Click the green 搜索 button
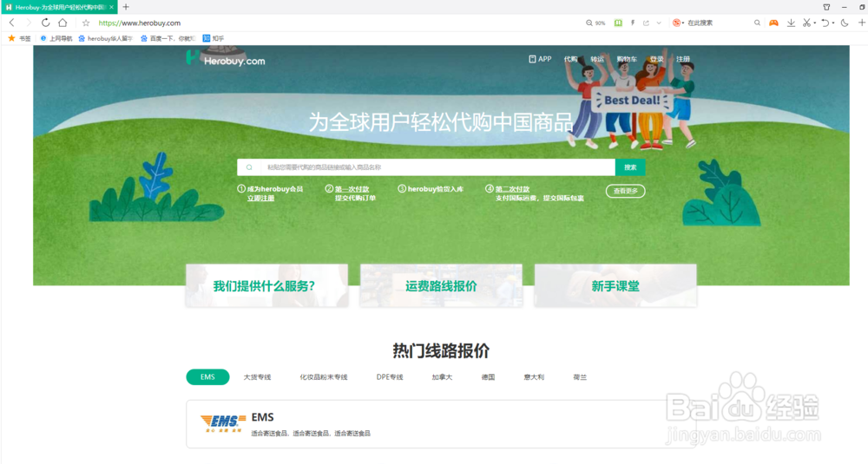This screenshot has height=464, width=868. click(x=630, y=167)
